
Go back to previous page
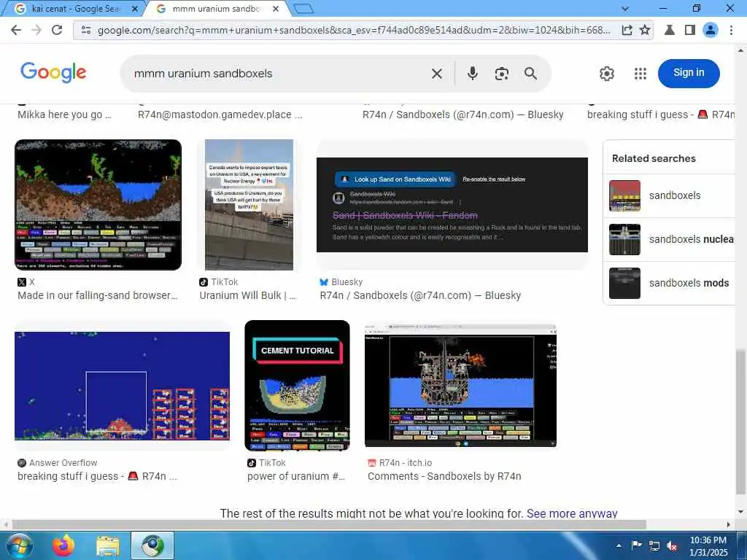point(16,30)
